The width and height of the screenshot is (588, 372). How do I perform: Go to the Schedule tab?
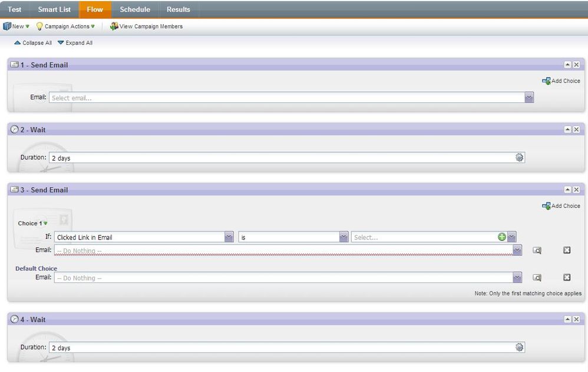pos(135,9)
